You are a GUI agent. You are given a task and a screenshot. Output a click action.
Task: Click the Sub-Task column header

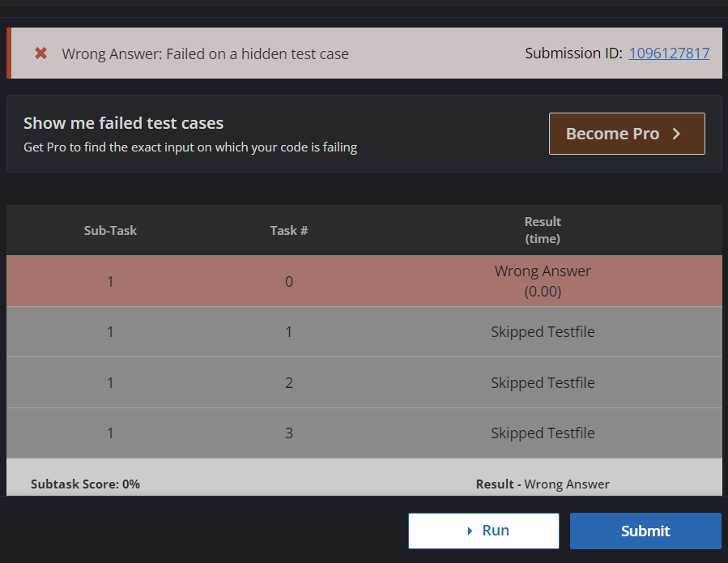point(110,230)
